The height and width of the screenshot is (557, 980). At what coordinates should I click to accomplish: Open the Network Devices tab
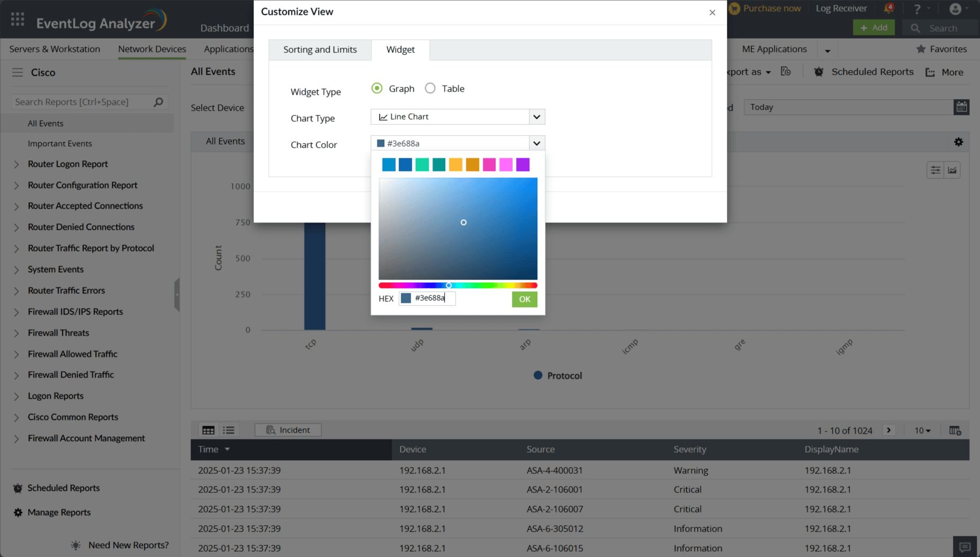coord(152,49)
